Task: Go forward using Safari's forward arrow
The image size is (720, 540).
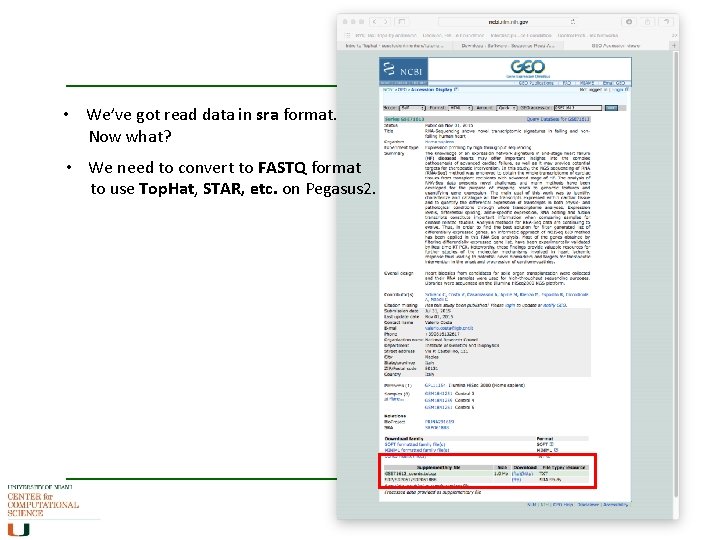Action: tap(386, 22)
